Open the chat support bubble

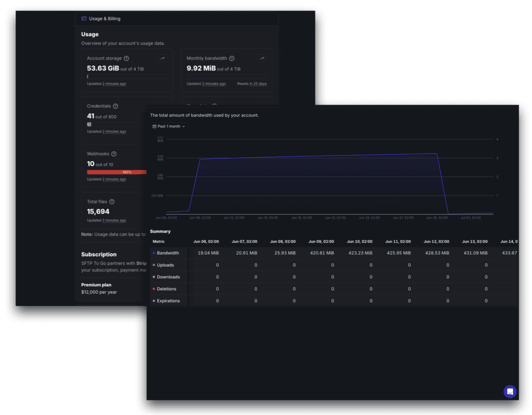click(x=510, y=392)
